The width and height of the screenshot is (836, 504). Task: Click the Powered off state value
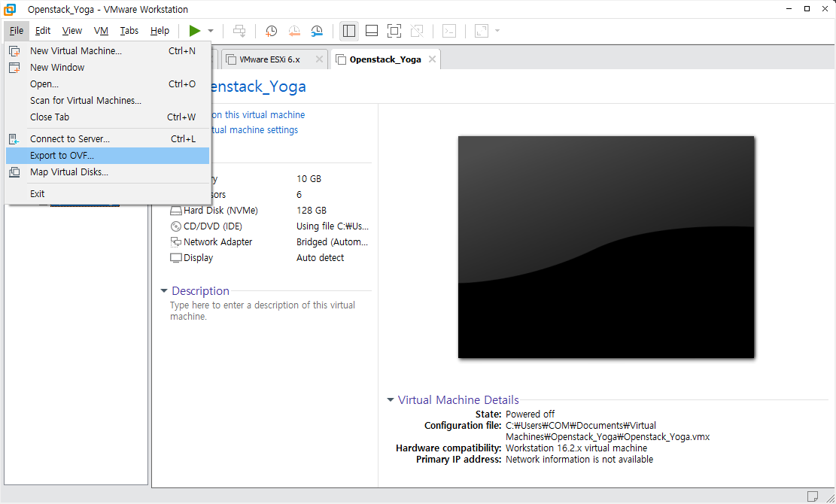(x=530, y=414)
